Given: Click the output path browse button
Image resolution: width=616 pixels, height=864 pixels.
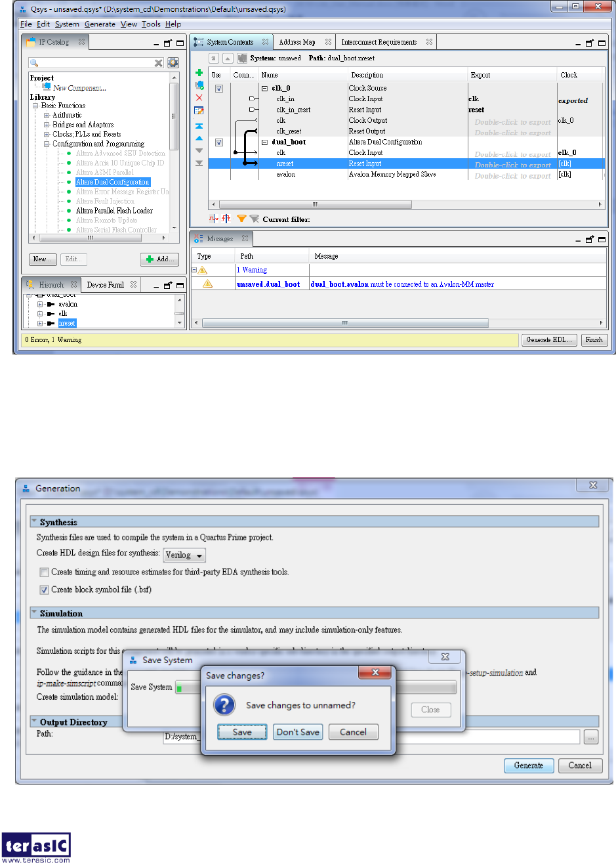Looking at the screenshot, I should (x=591, y=738).
